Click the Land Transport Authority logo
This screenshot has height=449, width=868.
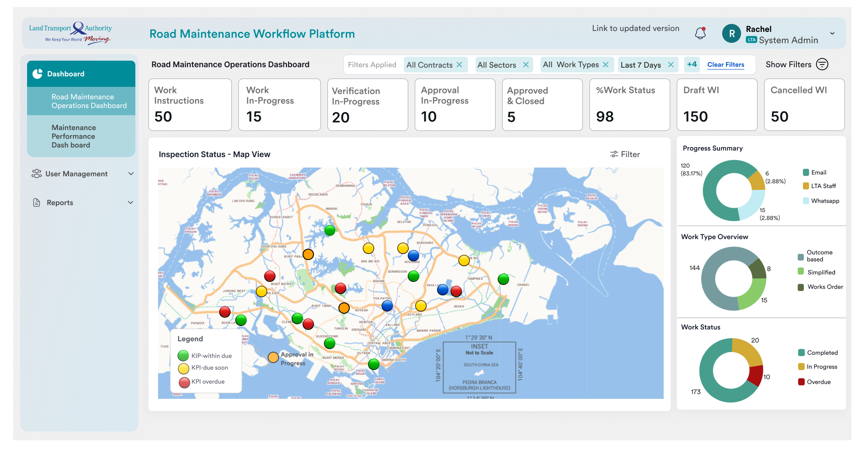point(70,34)
